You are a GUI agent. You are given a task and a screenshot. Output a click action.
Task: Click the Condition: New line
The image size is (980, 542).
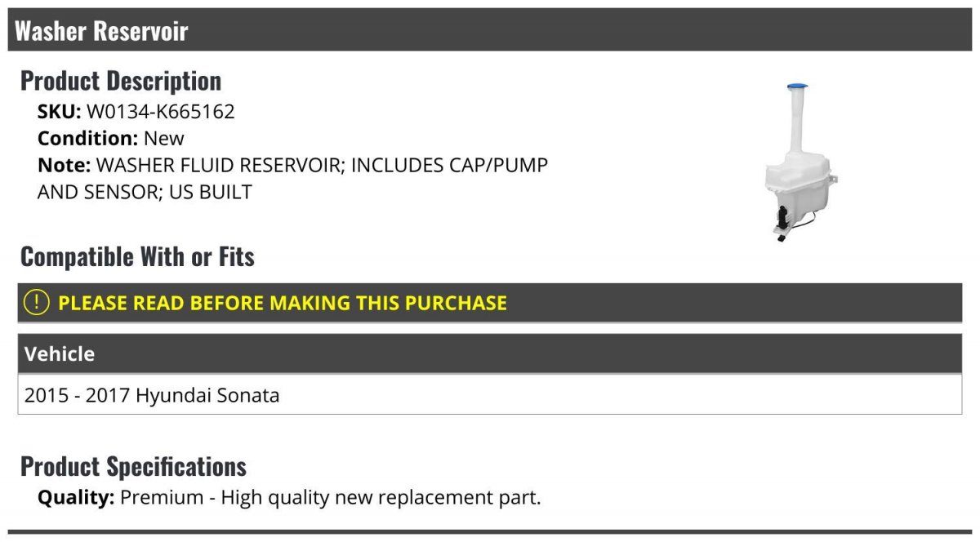click(x=111, y=138)
